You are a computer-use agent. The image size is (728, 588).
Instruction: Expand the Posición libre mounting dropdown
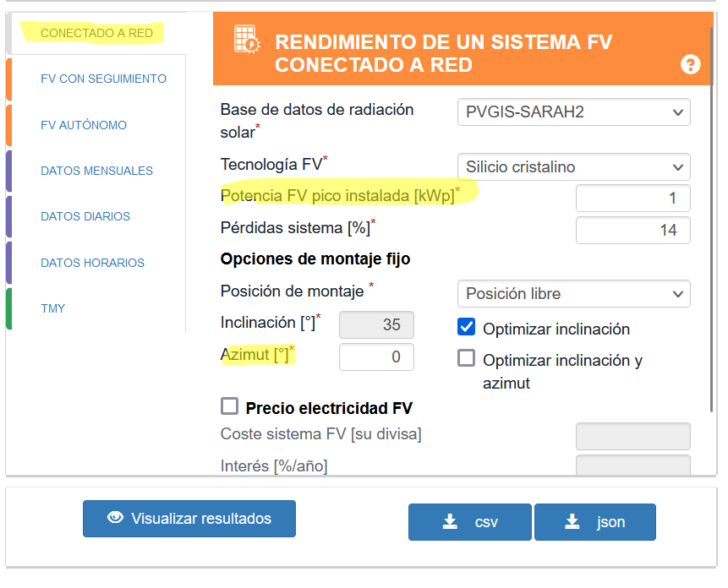pos(573,294)
